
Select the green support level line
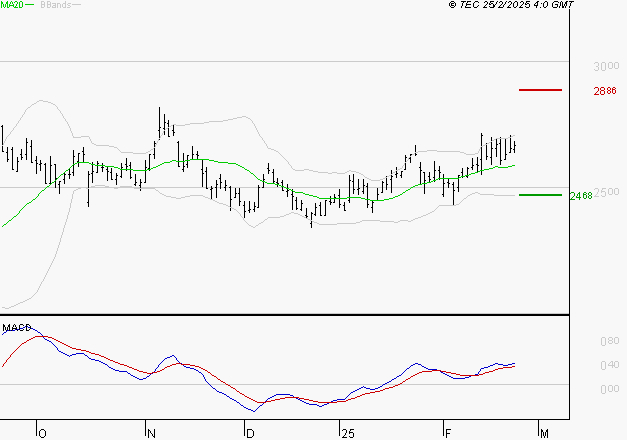point(540,195)
